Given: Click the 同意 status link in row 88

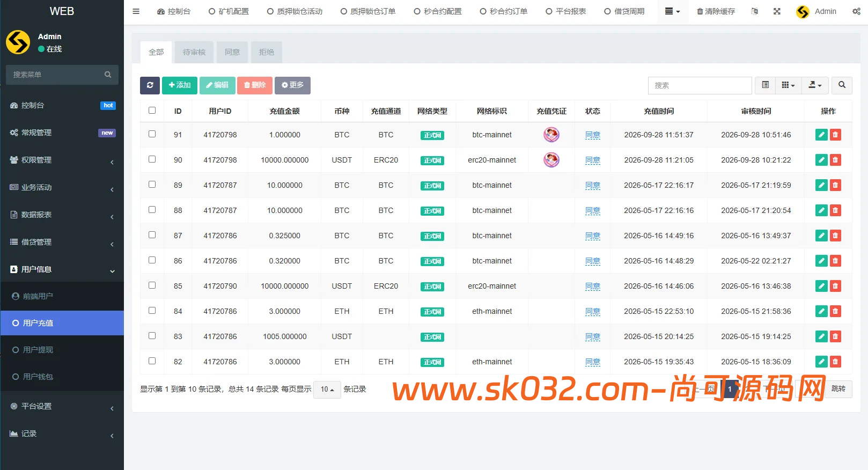Looking at the screenshot, I should point(593,210).
